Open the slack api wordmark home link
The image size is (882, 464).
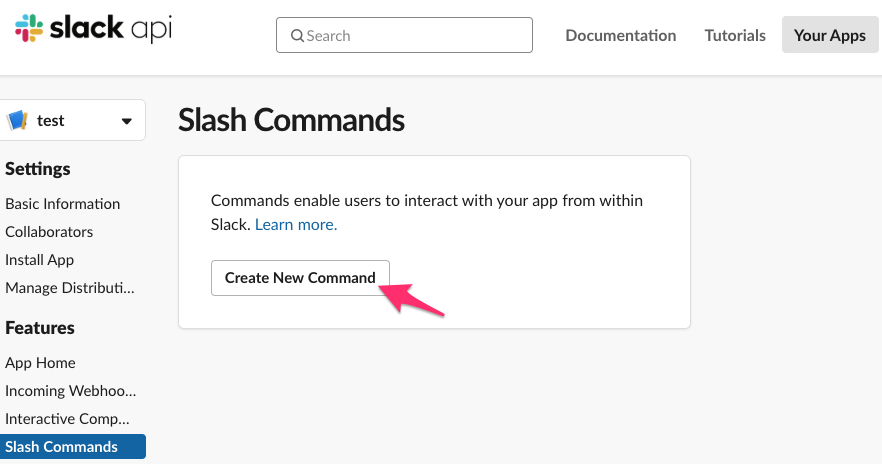tap(111, 28)
